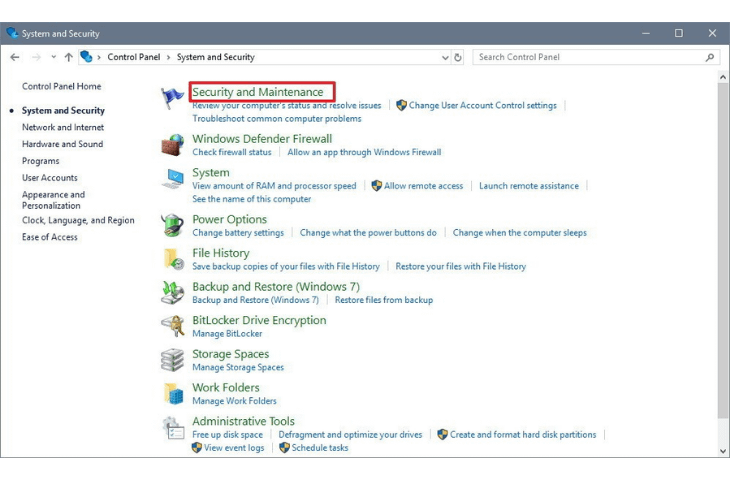Screen dimensions: 730x480
Task: Click the Work Folders icon
Action: 173,394
